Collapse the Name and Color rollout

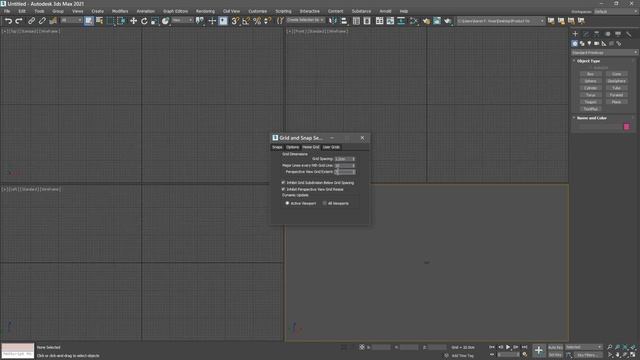[x=591, y=118]
